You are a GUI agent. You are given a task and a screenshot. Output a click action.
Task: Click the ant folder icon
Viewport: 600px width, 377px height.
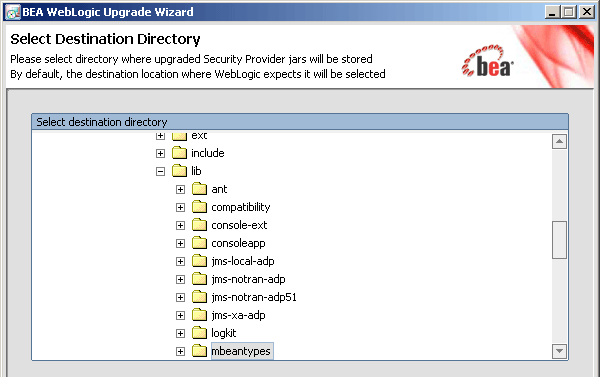pyautogui.click(x=199, y=189)
